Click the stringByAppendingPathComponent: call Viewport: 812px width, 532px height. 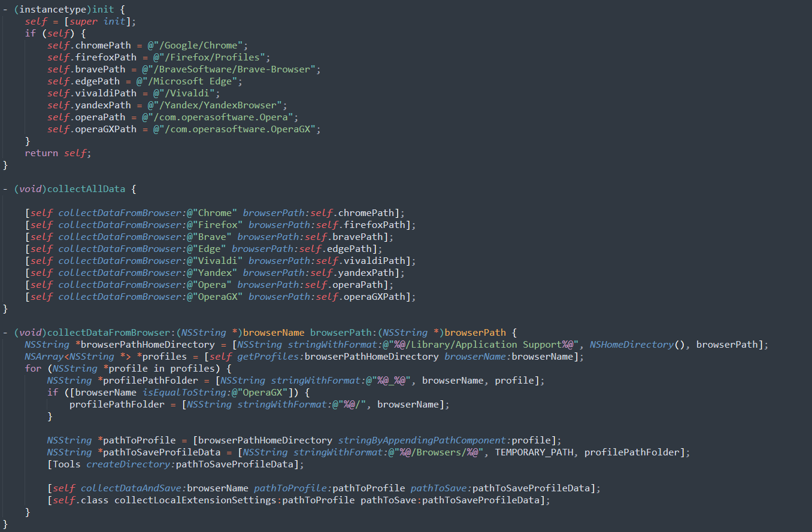click(424, 440)
